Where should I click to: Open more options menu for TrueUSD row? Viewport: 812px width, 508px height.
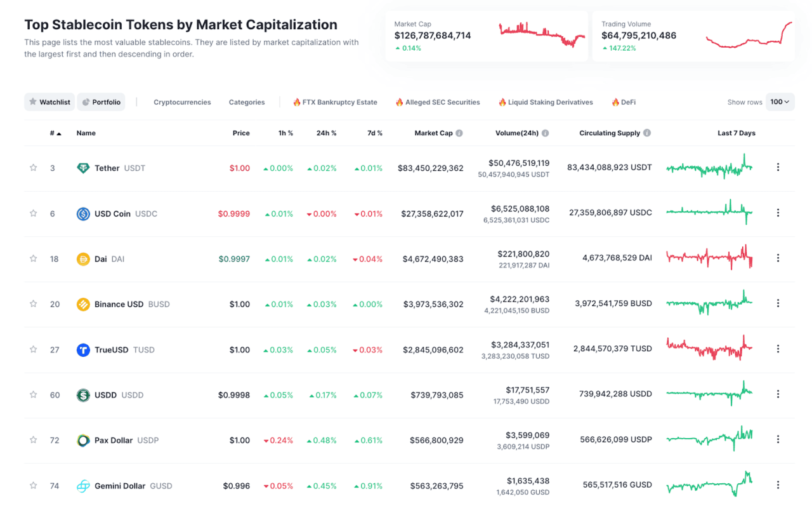coord(778,349)
